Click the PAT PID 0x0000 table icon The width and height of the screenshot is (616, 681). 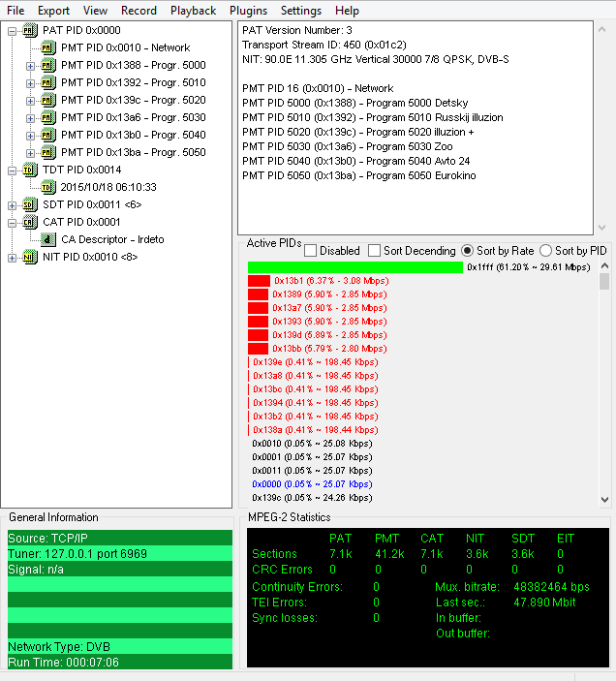(x=29, y=30)
